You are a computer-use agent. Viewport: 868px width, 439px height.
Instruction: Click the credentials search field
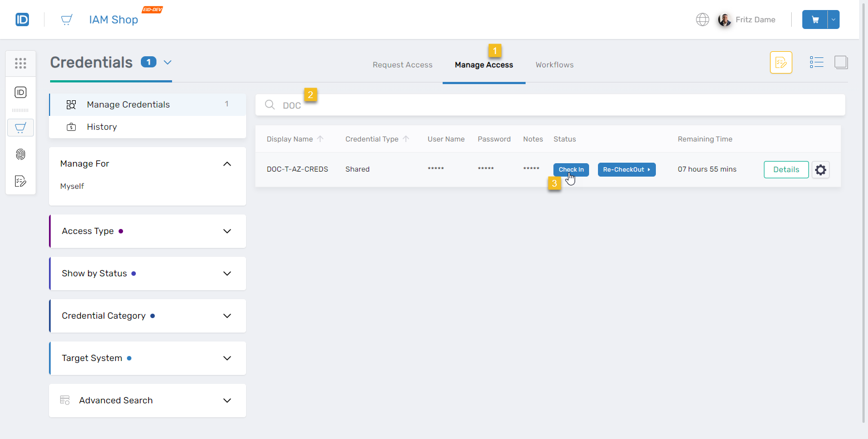557,105
